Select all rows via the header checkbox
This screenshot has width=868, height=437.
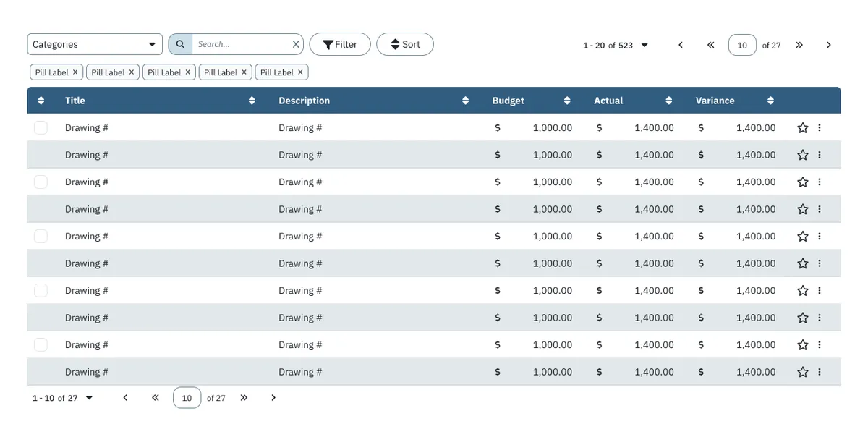[41, 101]
